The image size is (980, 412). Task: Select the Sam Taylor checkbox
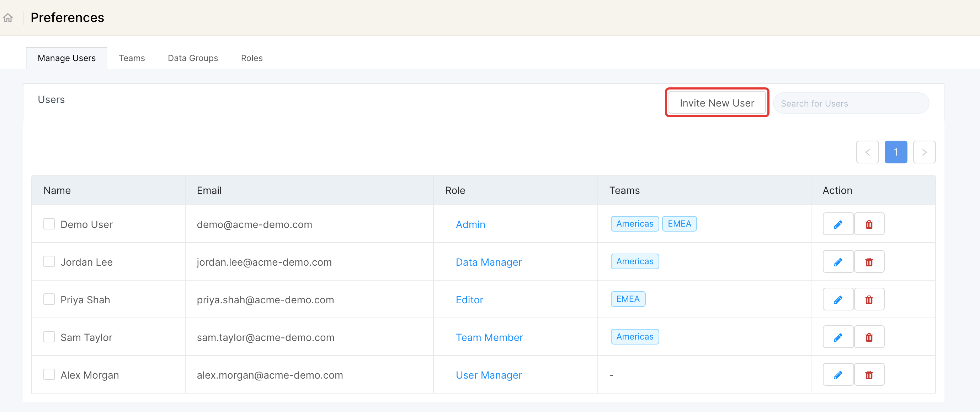click(x=49, y=337)
